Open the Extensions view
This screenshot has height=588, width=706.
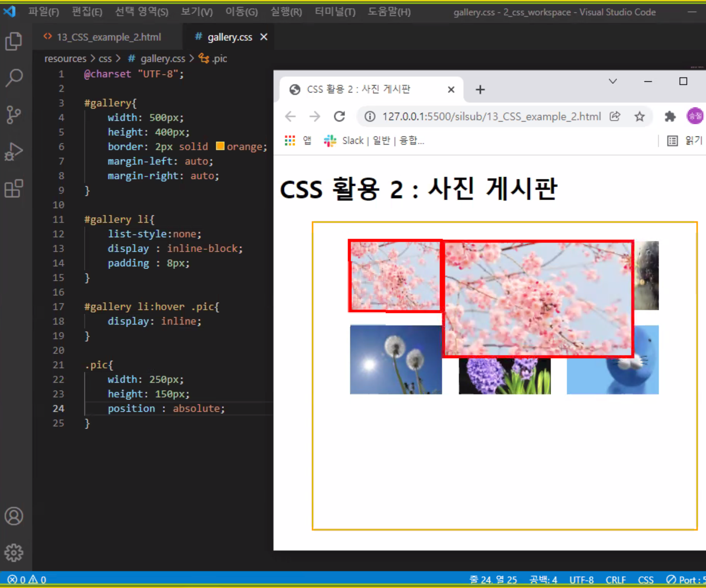pos(14,188)
